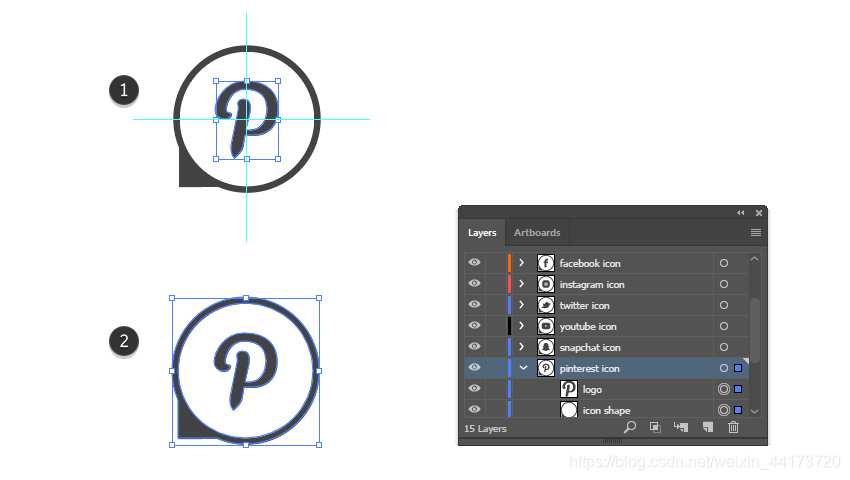Viewport: 850px width, 480px height.
Task: Click the Delete Selection trash icon
Action: [x=733, y=427]
